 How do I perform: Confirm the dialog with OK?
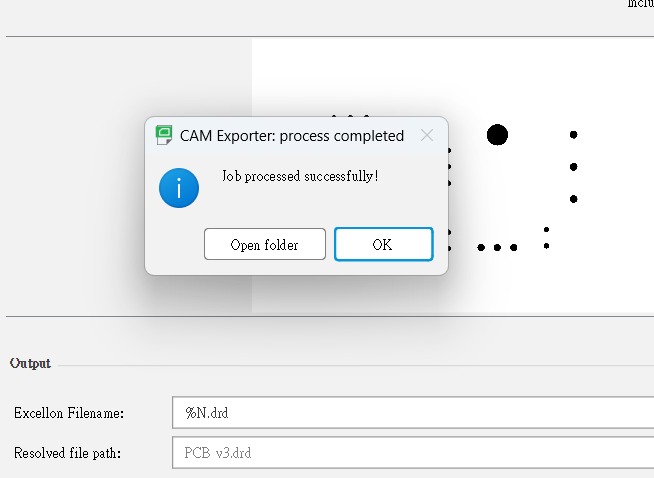383,244
